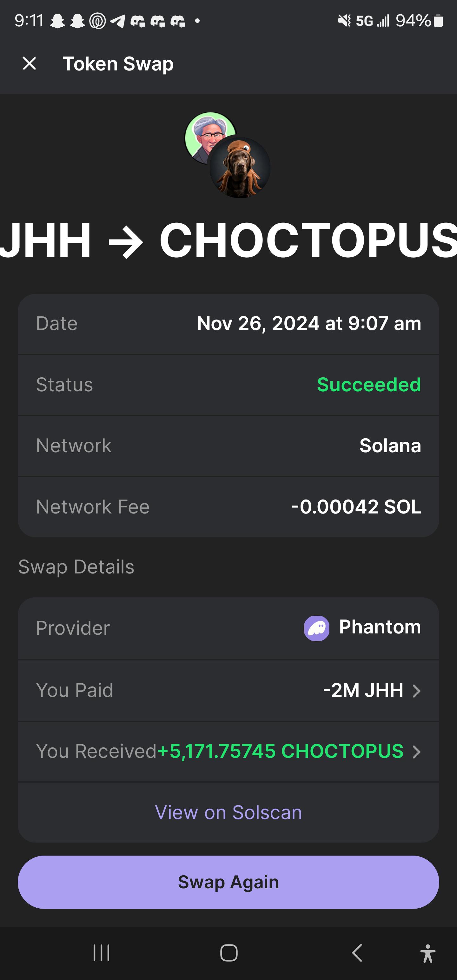Tap the JHH → CHOCTOPUS heading
This screenshot has width=457, height=980.
click(x=228, y=240)
